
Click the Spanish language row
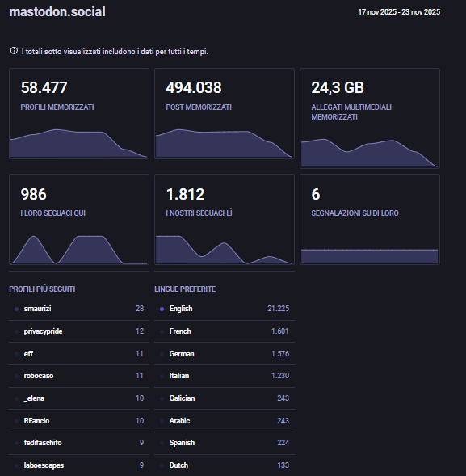[x=225, y=443]
